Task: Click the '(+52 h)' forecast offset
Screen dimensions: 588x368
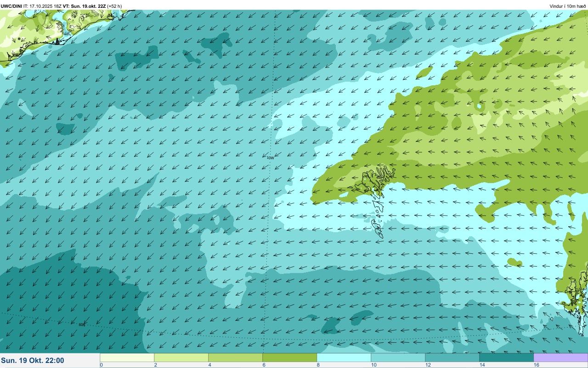Action: point(114,6)
